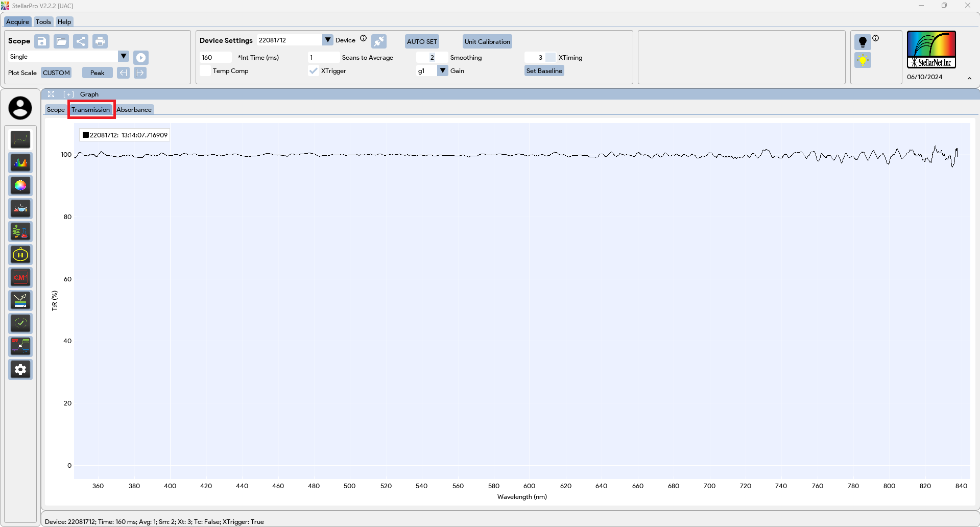Open file with the folder icon

point(61,41)
